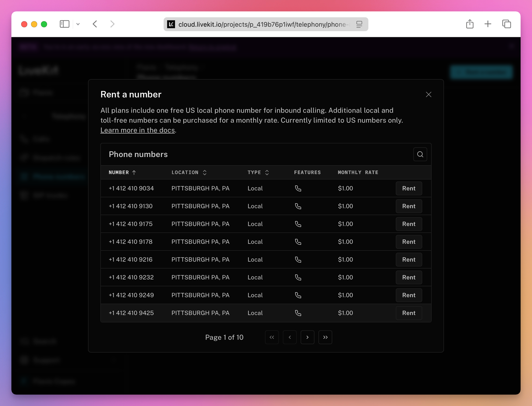
Task: Click the voice feature icon for 9216
Action: pos(298,260)
